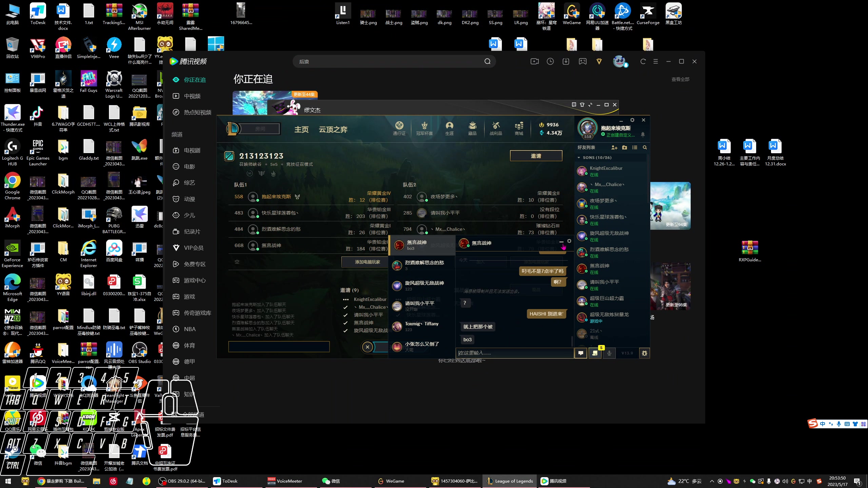868x488 pixels.
Task: Click the Tencent Video search magnifier
Action: [487, 61]
